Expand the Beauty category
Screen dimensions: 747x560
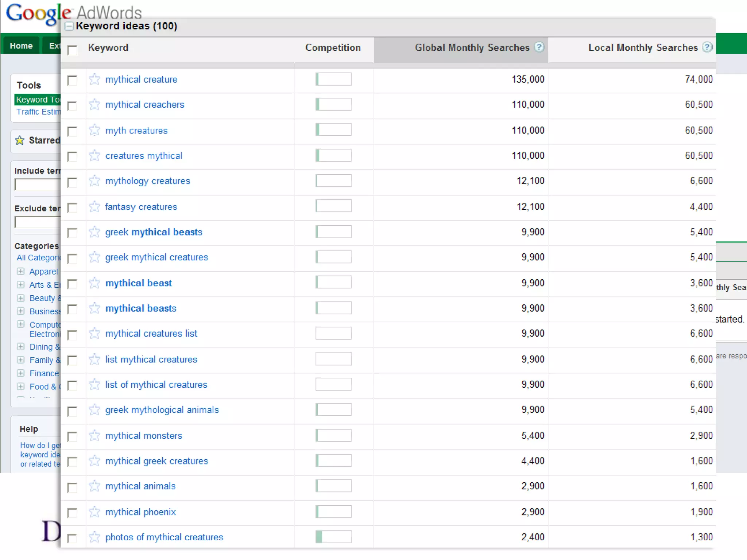pos(21,298)
